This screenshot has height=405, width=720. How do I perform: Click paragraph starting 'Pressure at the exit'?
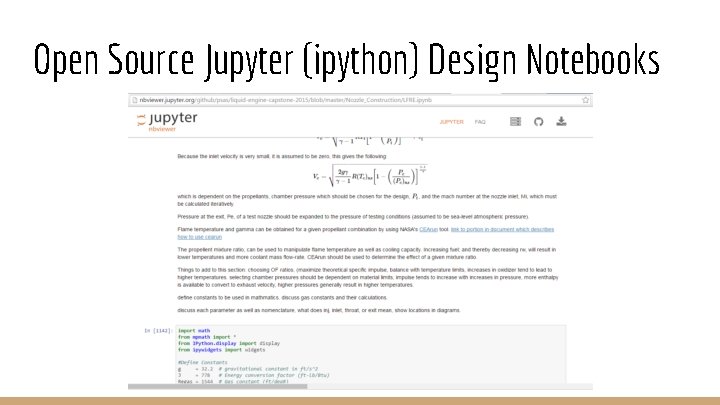353,216
